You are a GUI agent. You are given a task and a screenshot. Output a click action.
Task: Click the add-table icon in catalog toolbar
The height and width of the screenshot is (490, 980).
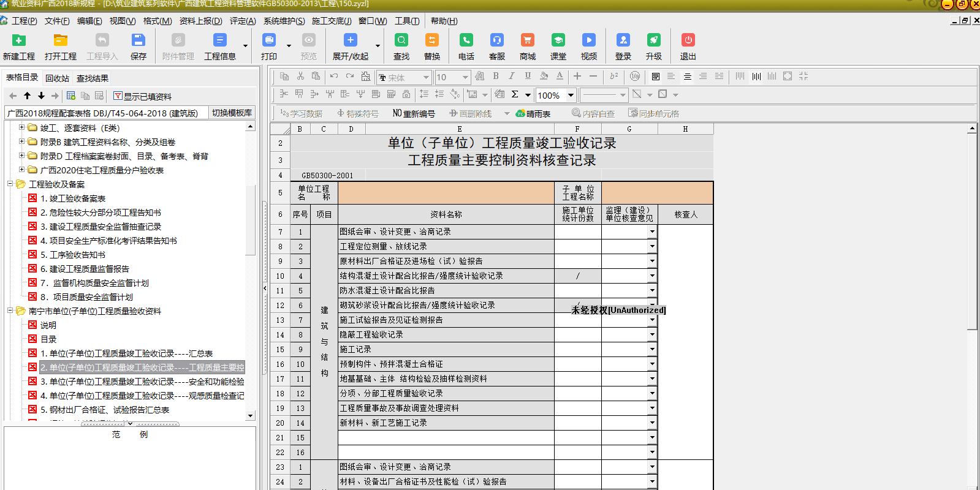[71, 96]
